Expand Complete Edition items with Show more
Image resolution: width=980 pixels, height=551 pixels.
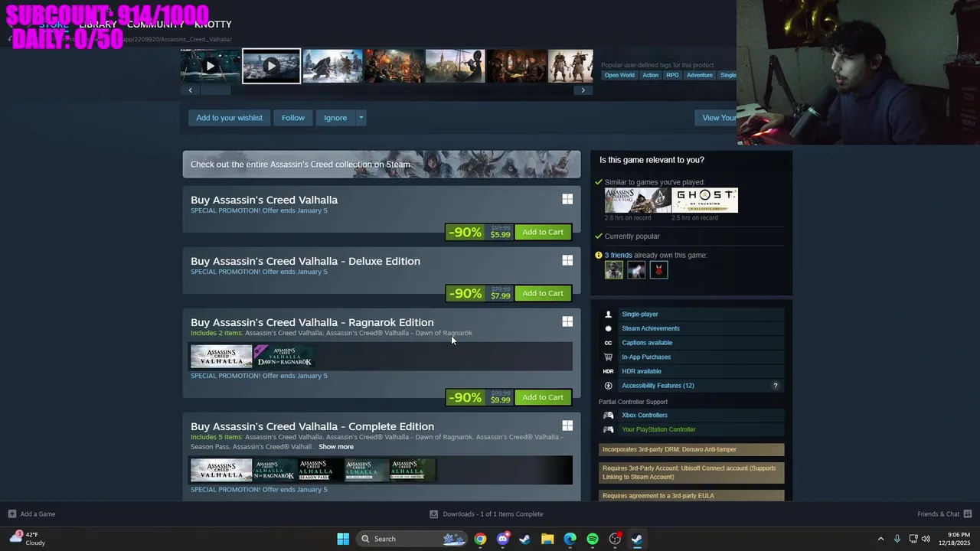click(336, 447)
